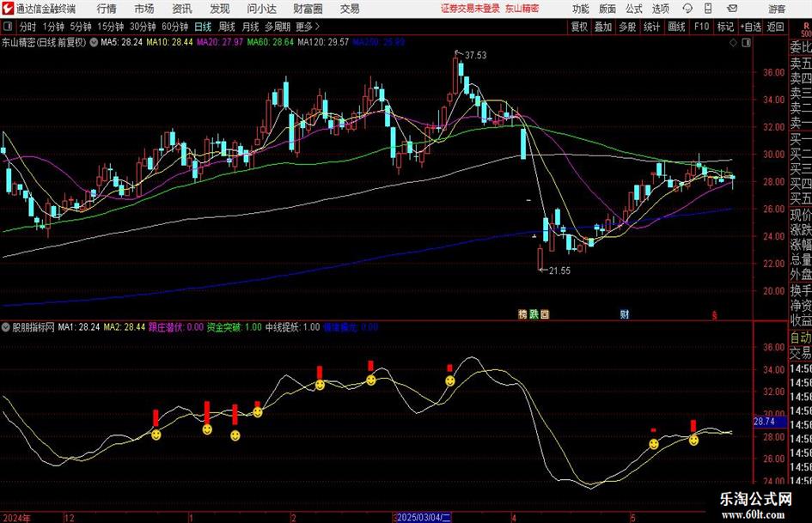
Task: Open the 版面 menu
Action: tap(607, 9)
